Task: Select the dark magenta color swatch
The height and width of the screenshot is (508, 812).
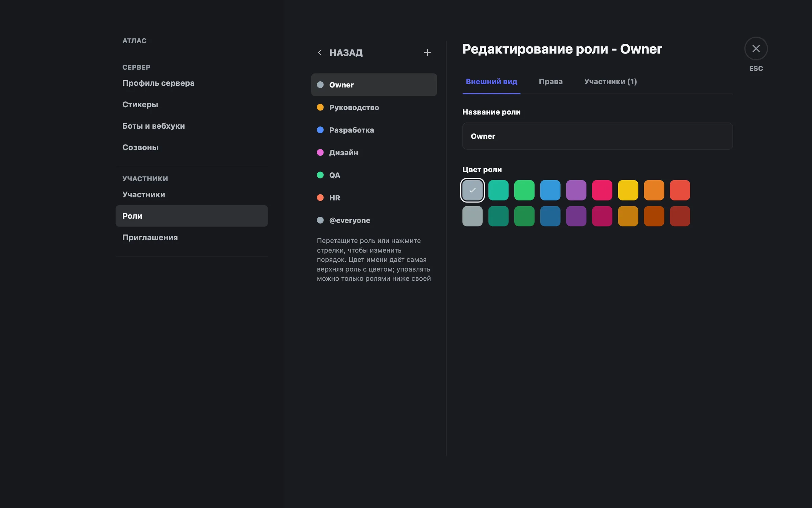Action: [x=602, y=216]
